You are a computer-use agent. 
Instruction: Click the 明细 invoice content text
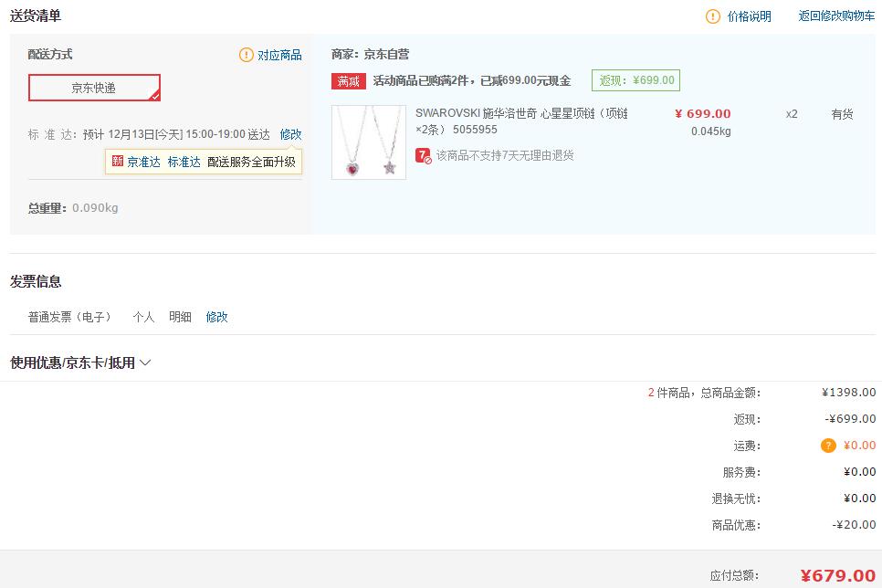tap(180, 317)
